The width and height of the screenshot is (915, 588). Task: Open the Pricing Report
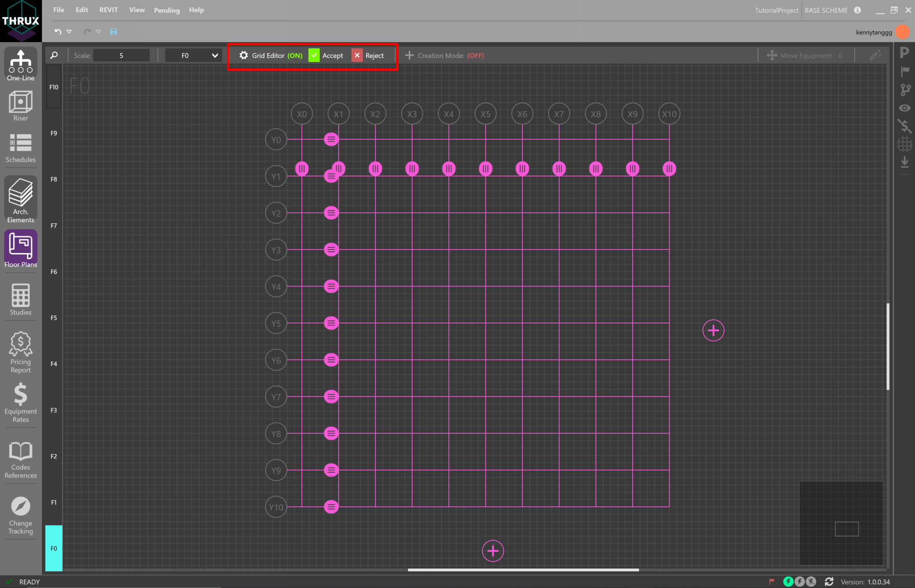click(20, 352)
